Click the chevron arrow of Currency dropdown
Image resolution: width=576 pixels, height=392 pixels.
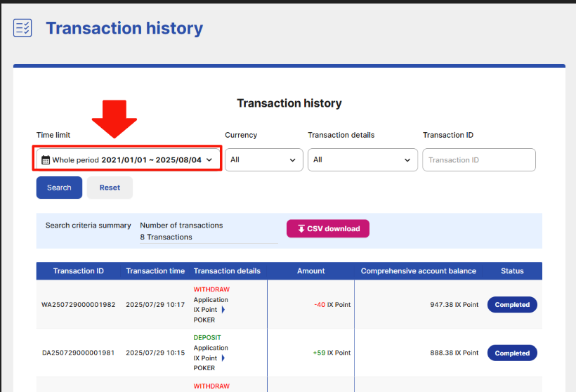292,160
